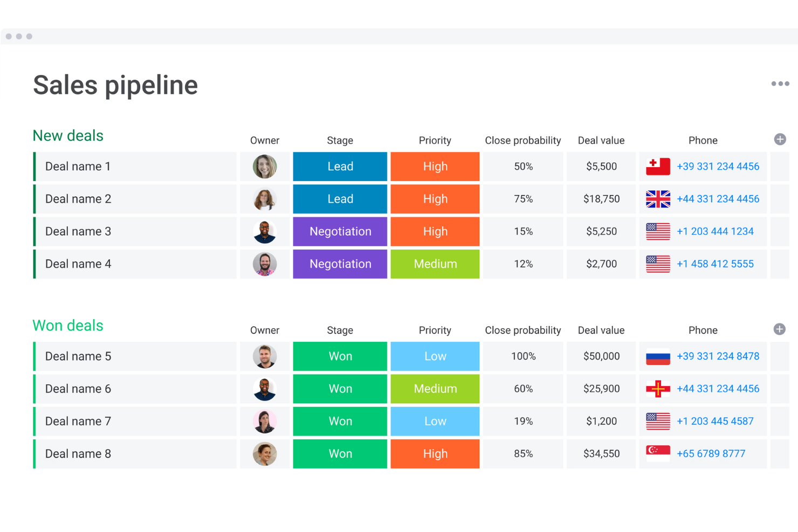
Task: Open the Low priority selector on Deal name 5
Action: click(x=435, y=356)
